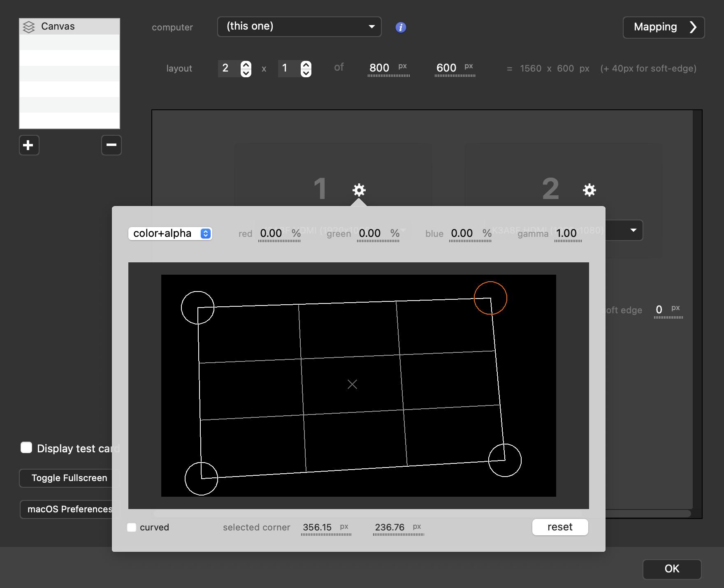The width and height of the screenshot is (724, 588).
Task: Select the bottom-left corner circle handle
Action: pos(201,479)
